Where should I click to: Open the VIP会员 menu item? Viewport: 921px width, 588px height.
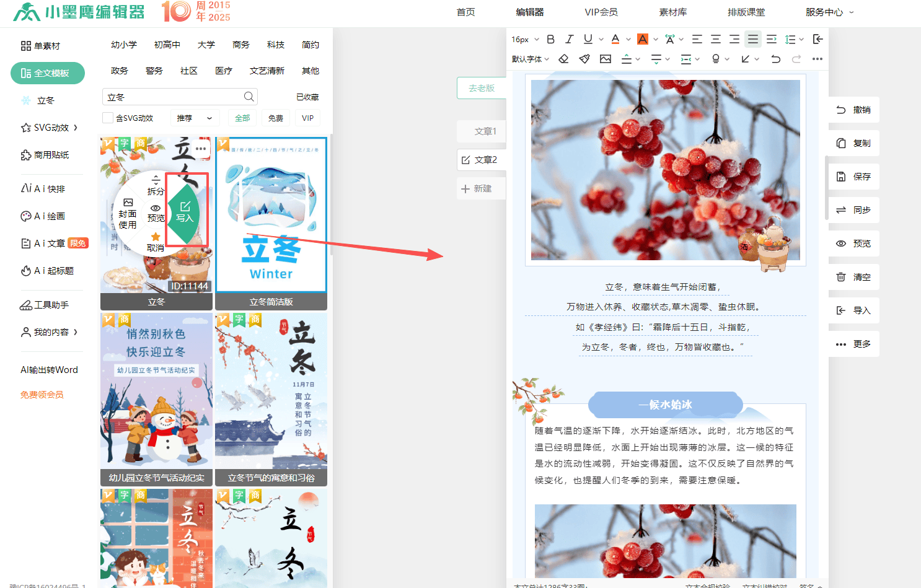click(601, 12)
